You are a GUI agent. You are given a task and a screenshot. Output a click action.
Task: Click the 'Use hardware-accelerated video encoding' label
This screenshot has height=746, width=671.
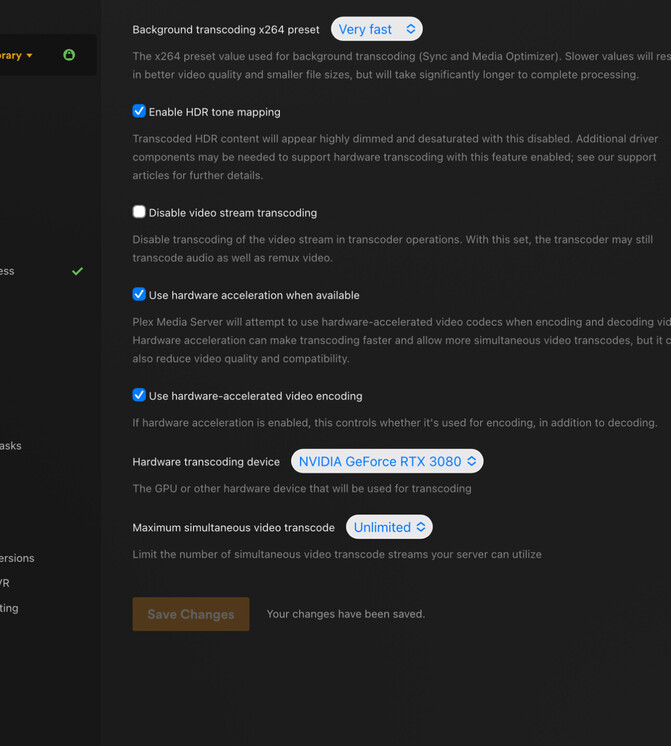tap(255, 396)
